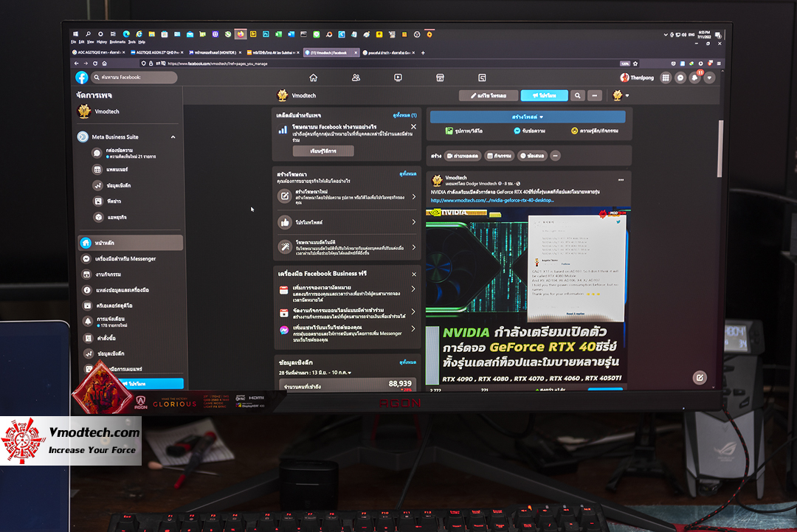Click the Offer create pill
The image size is (797, 532).
[x=532, y=156]
